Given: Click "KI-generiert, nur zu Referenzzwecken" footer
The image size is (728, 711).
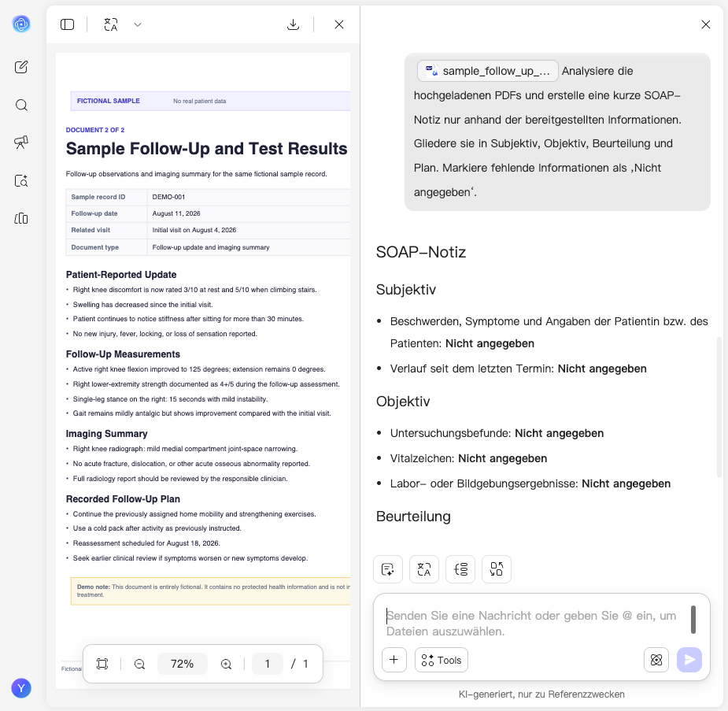Looking at the screenshot, I should [x=541, y=694].
